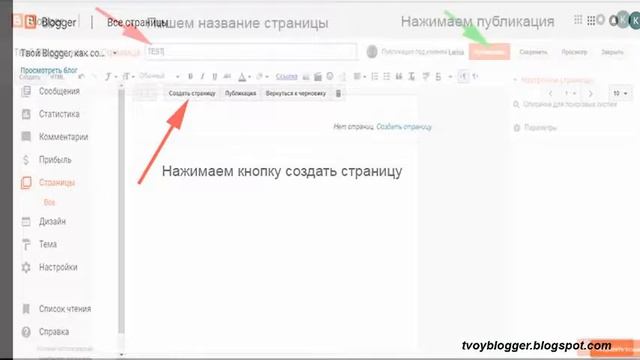
Task: Click the quote formatting icon
Action: [399, 76]
